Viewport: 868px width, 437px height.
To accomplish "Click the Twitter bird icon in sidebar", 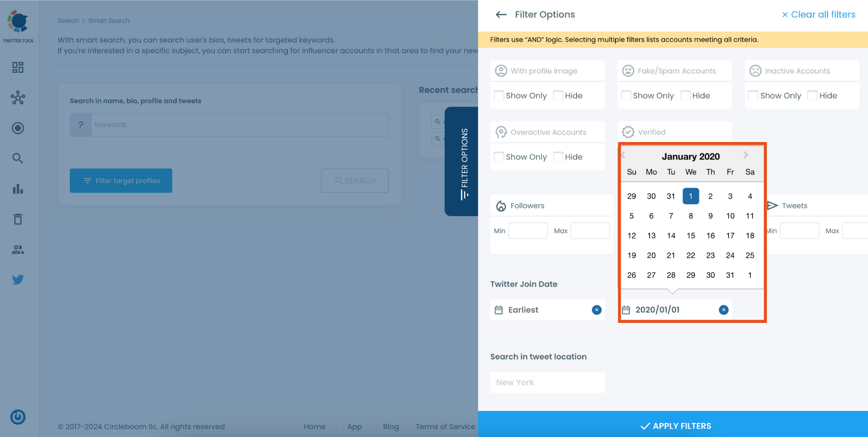I will point(18,279).
